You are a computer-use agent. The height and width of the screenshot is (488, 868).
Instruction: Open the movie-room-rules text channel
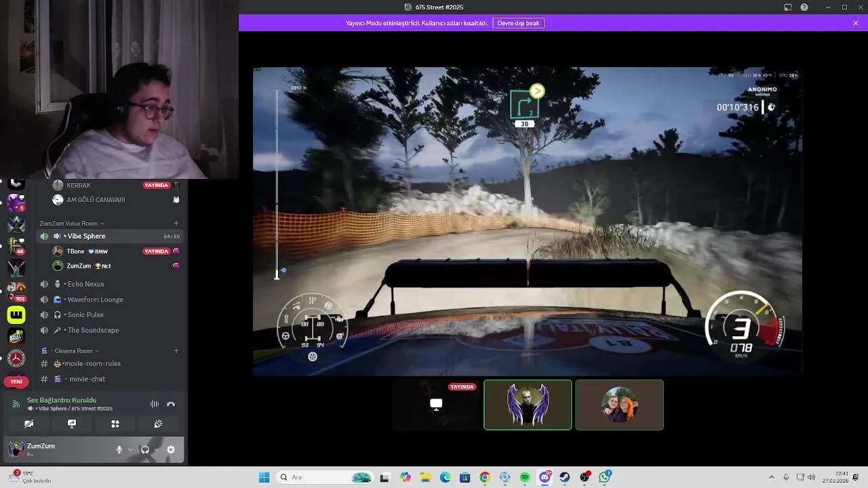110,364
